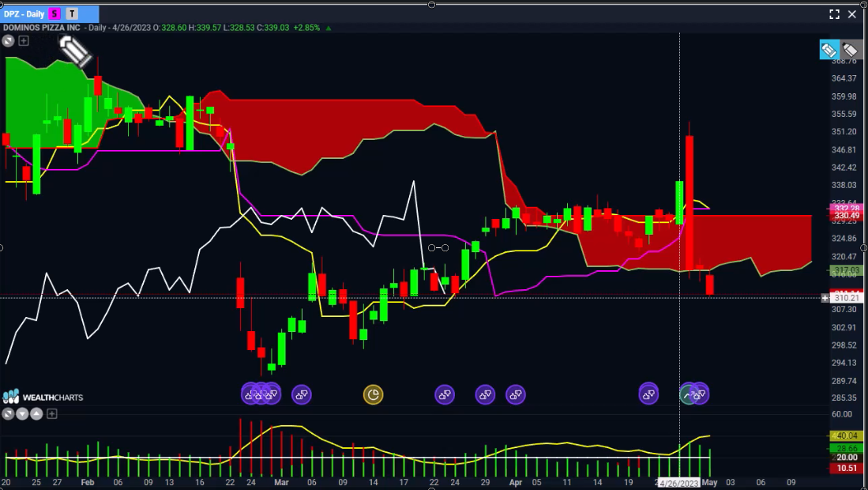Screen dimensions: 868x490
Task: Open the sentiment thumbs marker at Apr label
Action: click(516, 394)
